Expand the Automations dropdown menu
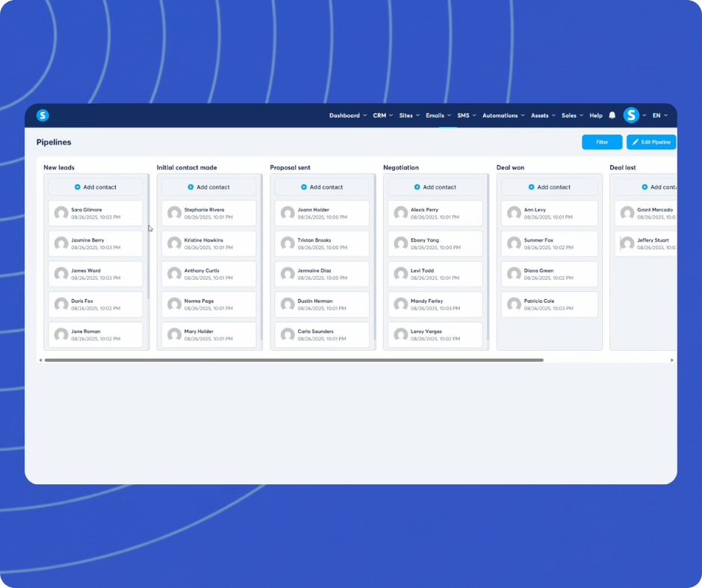Screen dimensions: 702x588 pos(503,116)
